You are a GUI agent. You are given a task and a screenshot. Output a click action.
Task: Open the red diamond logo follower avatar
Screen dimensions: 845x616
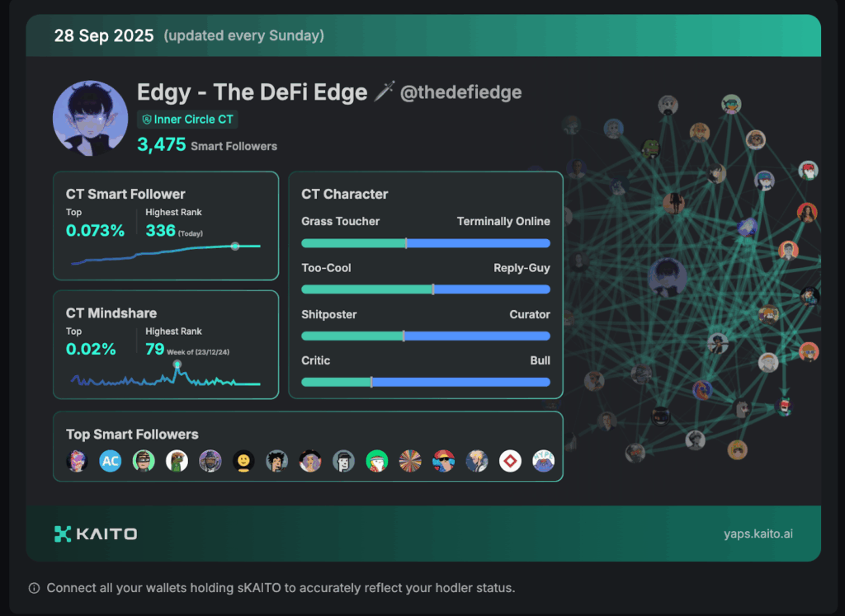[510, 461]
